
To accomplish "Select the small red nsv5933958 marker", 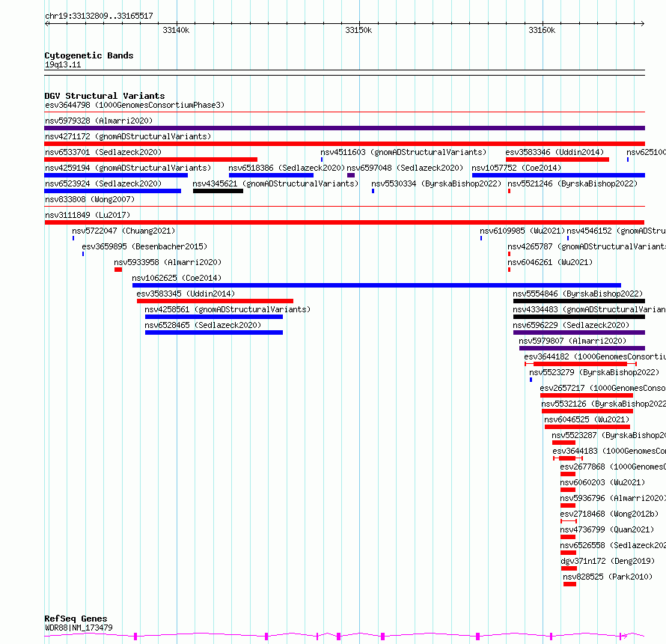I will click(x=118, y=270).
